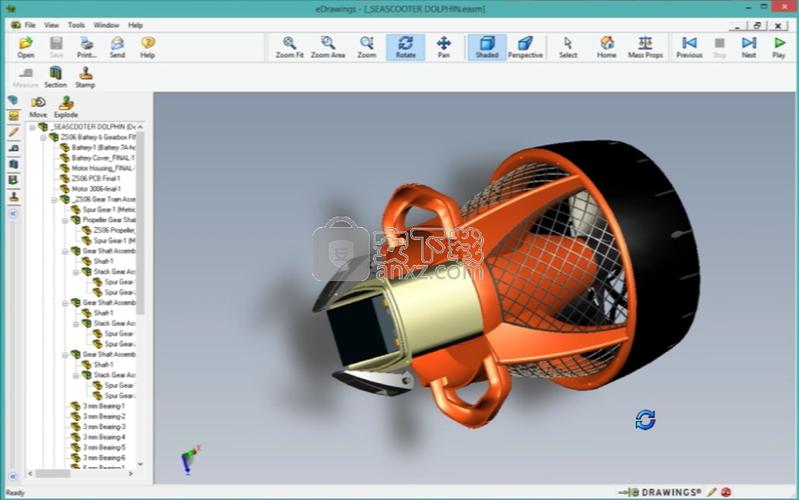Click the component tree vertical scrollbar

[140, 250]
